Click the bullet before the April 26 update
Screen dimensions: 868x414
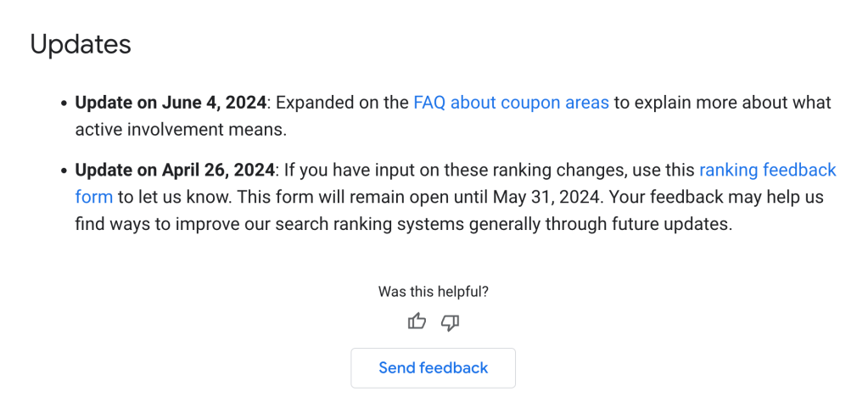(x=64, y=171)
